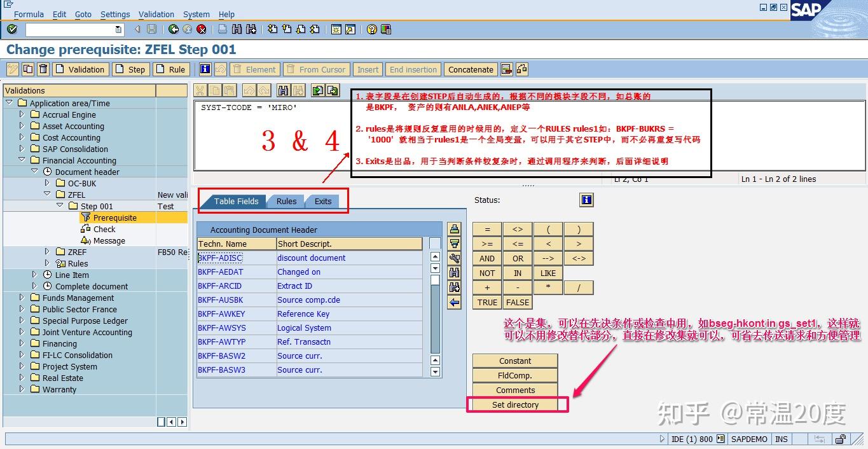Switch to the Rules tab
Viewport: 868px width, 449px height.
tap(286, 201)
